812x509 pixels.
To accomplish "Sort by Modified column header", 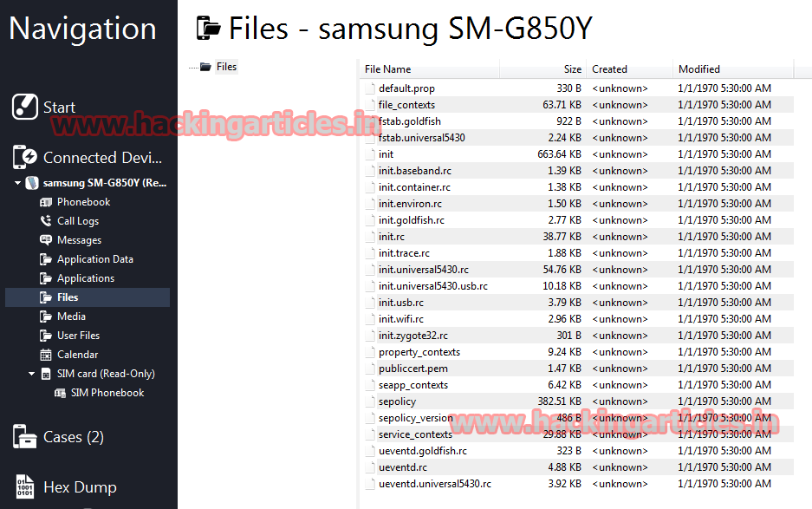I will [x=733, y=69].
